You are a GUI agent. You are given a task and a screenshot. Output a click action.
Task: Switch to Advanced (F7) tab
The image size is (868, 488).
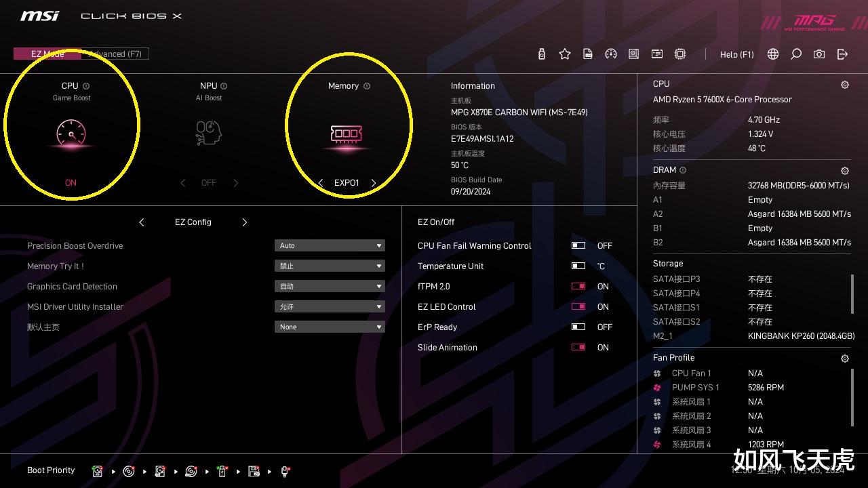(x=115, y=54)
